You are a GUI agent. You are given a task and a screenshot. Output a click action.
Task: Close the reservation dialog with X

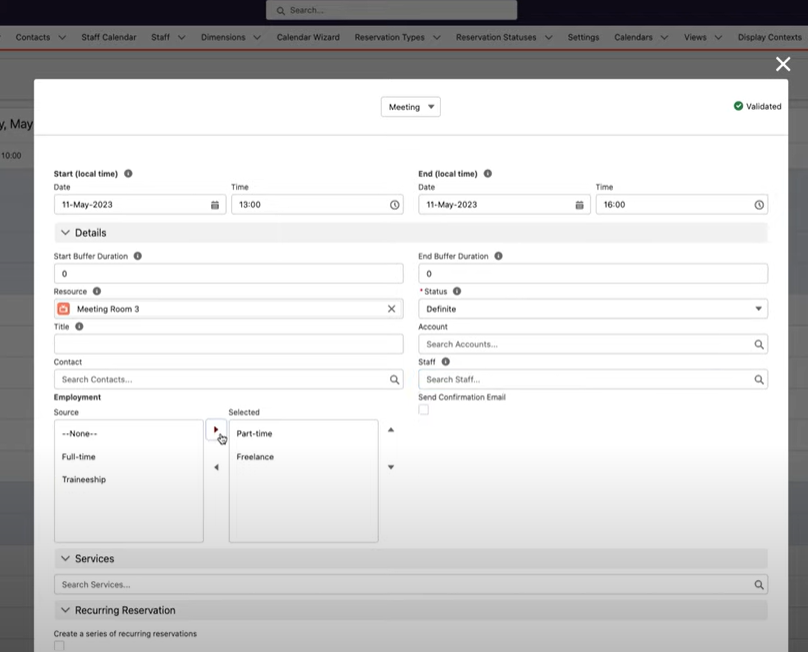pos(783,64)
